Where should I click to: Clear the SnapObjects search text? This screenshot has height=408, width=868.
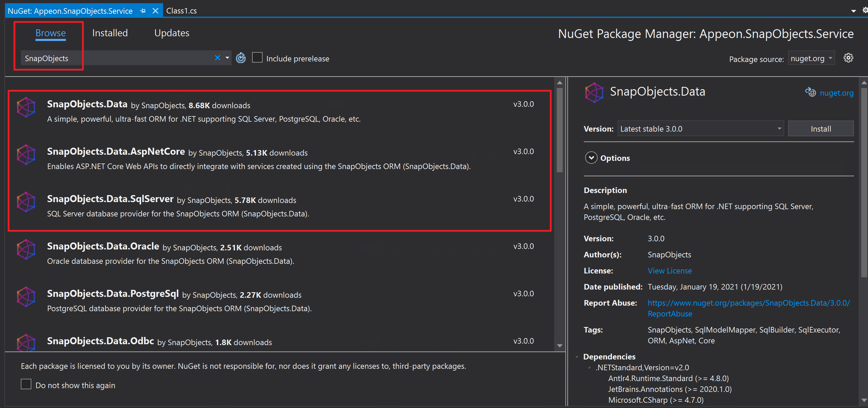pyautogui.click(x=217, y=58)
